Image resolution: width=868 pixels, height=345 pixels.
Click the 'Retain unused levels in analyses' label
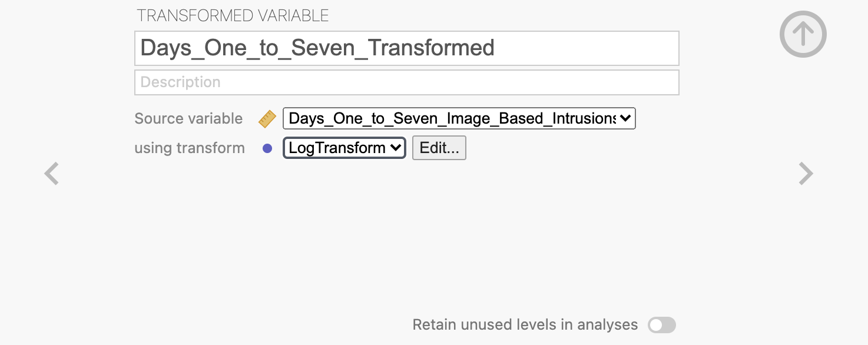click(525, 325)
